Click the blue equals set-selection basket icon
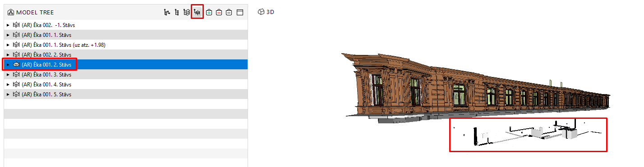The height and width of the screenshot is (167, 644). click(x=229, y=12)
